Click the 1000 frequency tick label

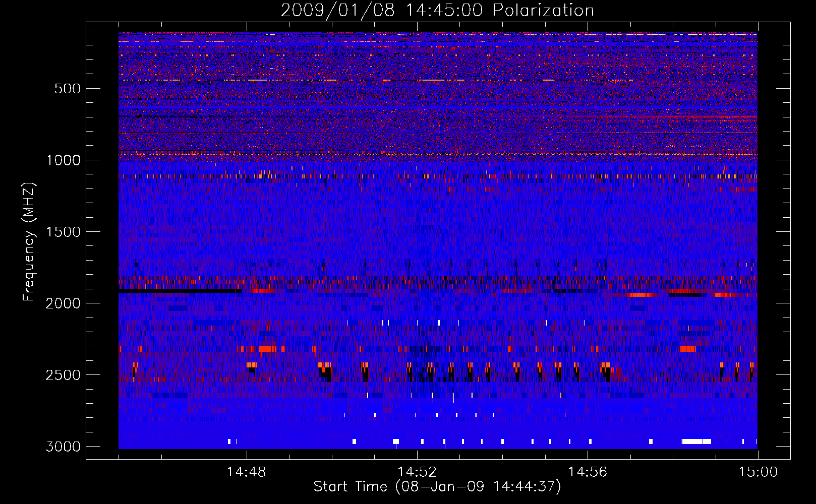tap(63, 160)
